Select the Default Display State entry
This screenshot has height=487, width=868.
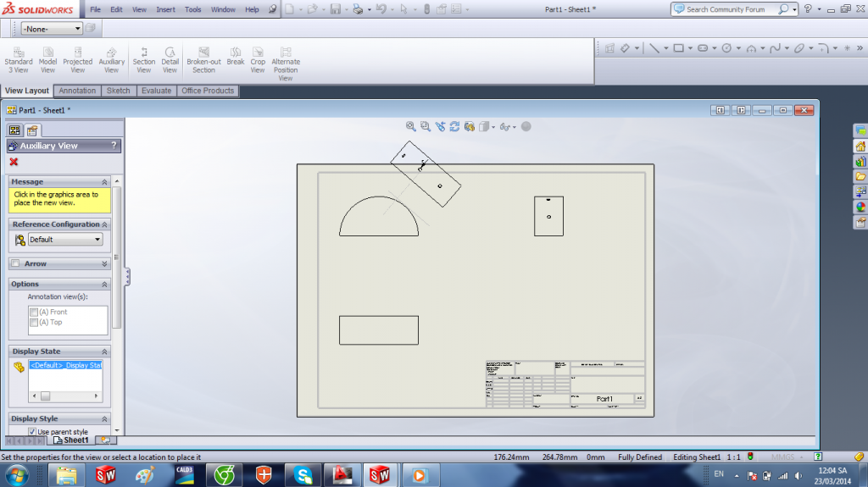pyautogui.click(x=65, y=365)
